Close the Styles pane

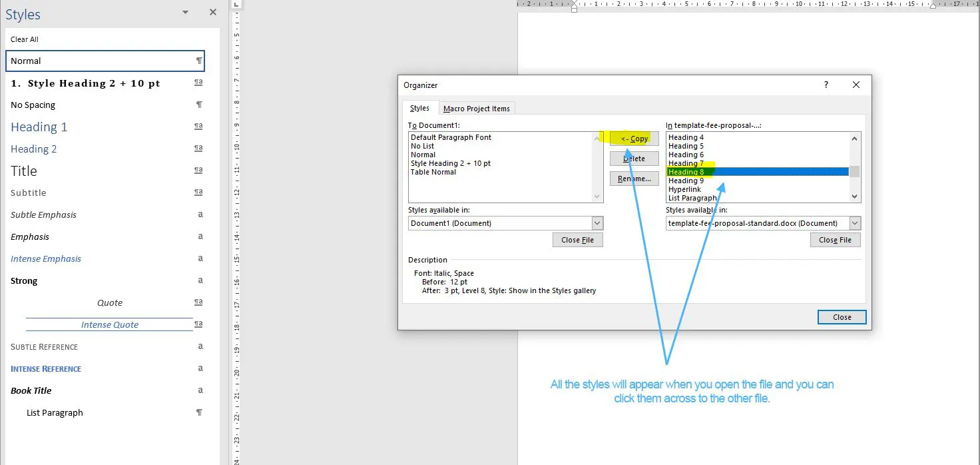pyautogui.click(x=213, y=12)
